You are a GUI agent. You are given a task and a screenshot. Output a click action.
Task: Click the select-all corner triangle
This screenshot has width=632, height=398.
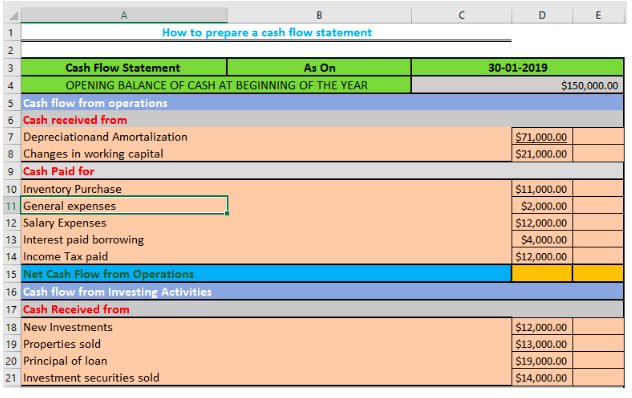click(x=13, y=16)
